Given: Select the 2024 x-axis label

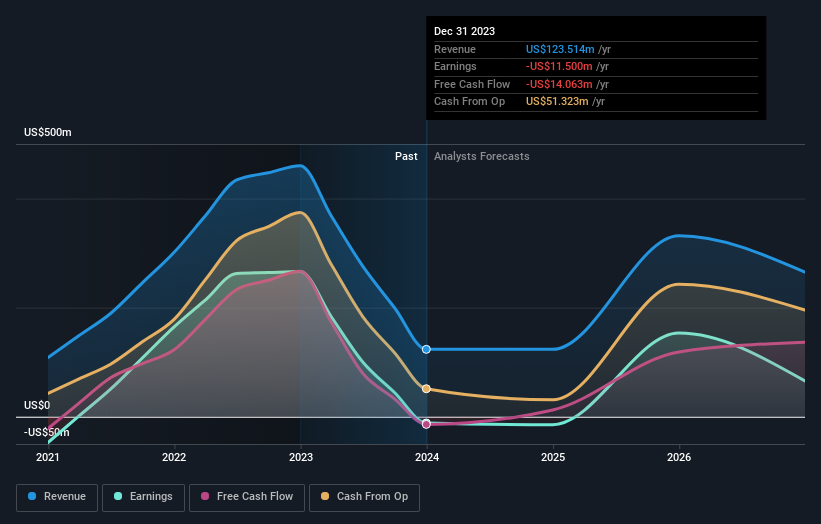Looking at the screenshot, I should pos(427,457).
